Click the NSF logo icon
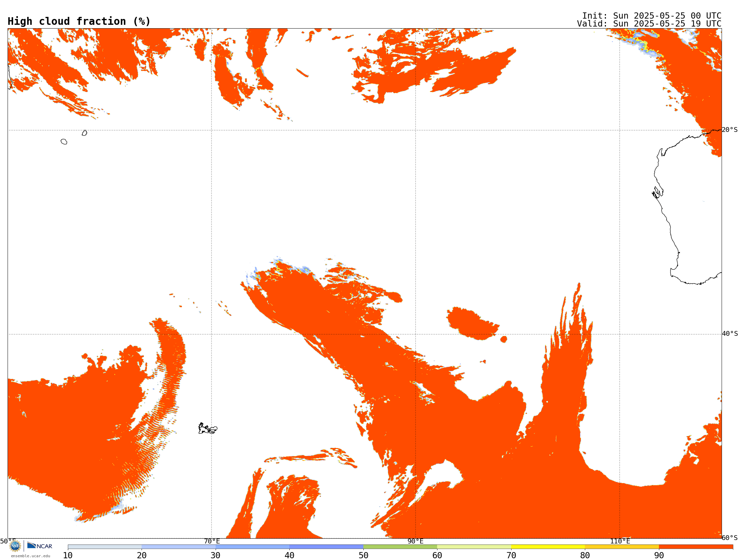Screen dimensions: 744x560 (15, 546)
